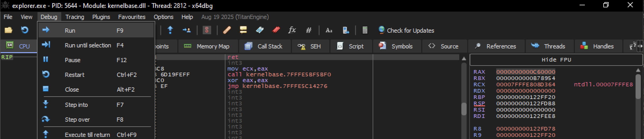Image resolution: width=644 pixels, height=139 pixels.
Task: Click the Threads tab blue arrows icon
Action: pyautogui.click(x=535, y=46)
